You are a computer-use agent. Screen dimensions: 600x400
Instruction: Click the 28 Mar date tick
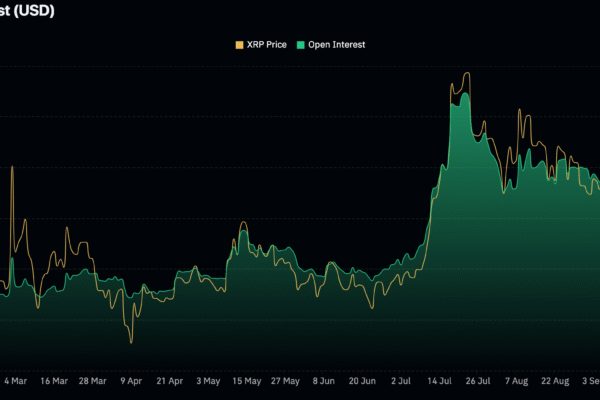click(92, 381)
